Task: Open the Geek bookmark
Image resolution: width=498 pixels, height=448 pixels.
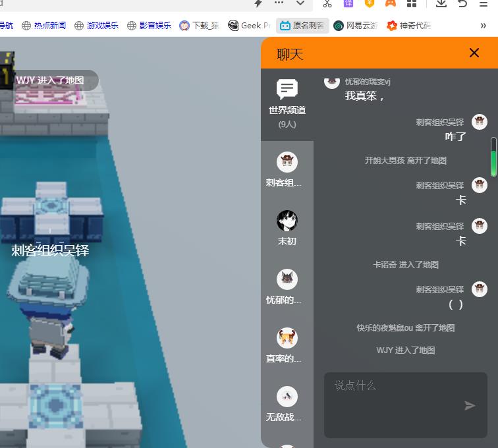Action: coord(249,26)
